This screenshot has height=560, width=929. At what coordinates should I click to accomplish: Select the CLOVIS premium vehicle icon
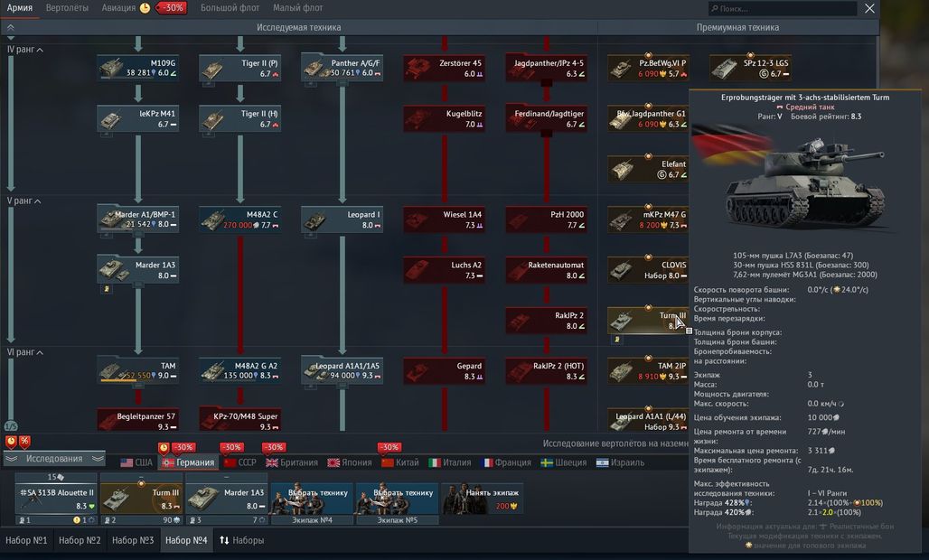click(x=648, y=270)
